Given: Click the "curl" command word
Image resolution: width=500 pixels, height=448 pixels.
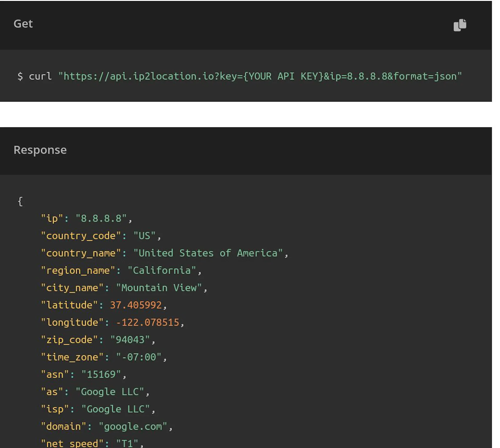Looking at the screenshot, I should click(40, 76).
